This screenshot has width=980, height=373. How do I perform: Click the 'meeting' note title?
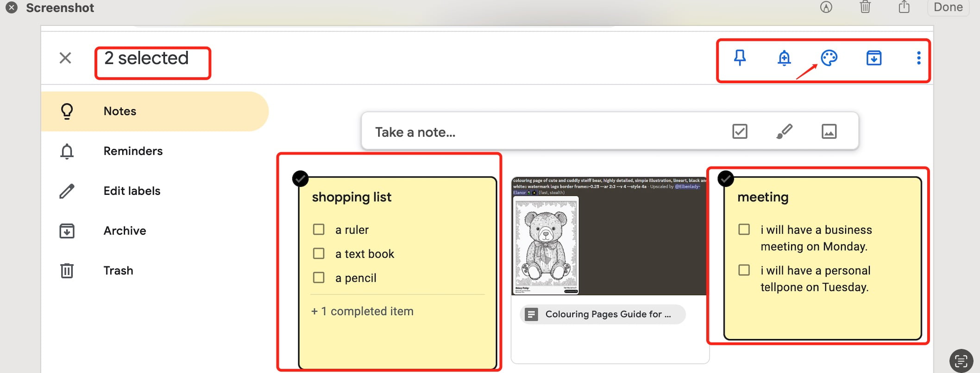[x=763, y=197]
